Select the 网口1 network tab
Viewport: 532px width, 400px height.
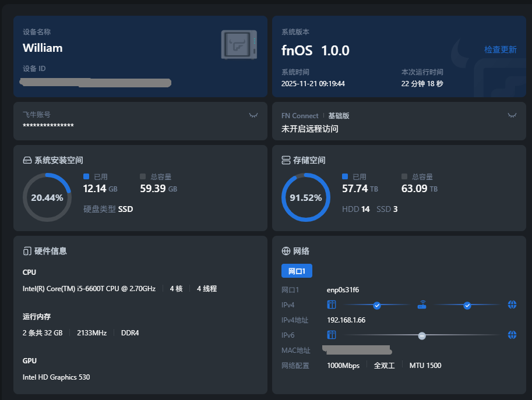tap(297, 271)
